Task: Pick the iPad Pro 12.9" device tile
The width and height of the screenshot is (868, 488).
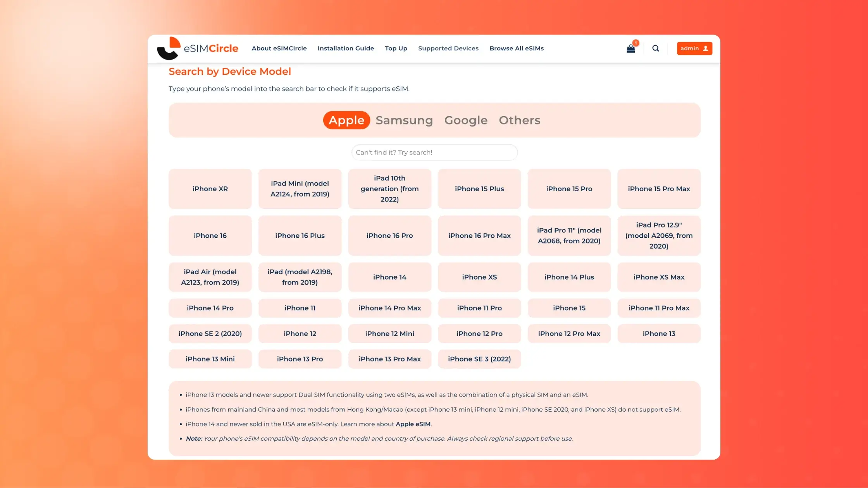Action: (x=658, y=235)
